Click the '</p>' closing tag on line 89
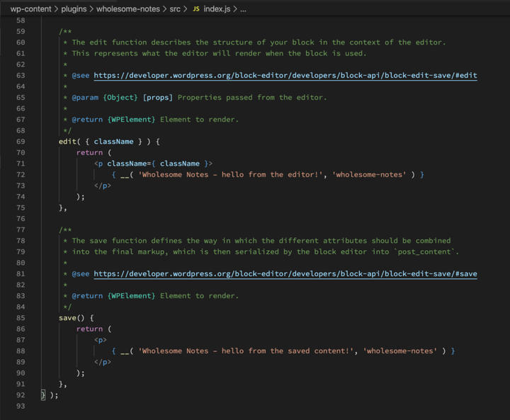The height and width of the screenshot is (420, 510). (x=103, y=362)
